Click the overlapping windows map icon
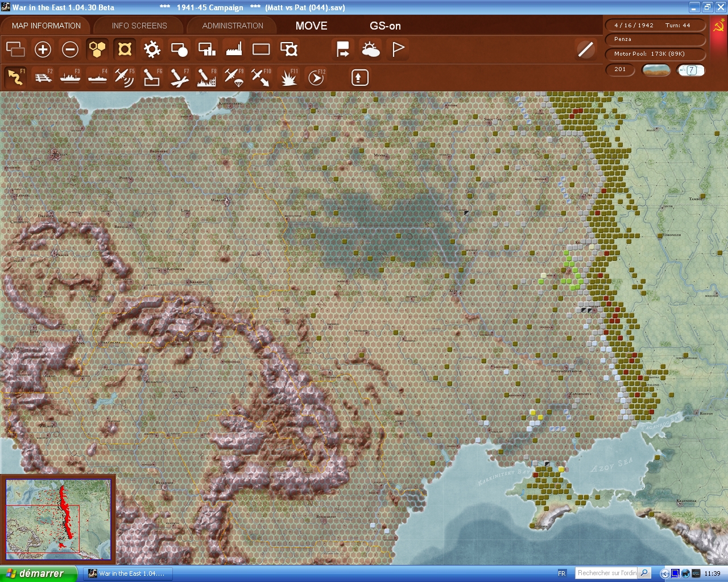 pyautogui.click(x=15, y=49)
